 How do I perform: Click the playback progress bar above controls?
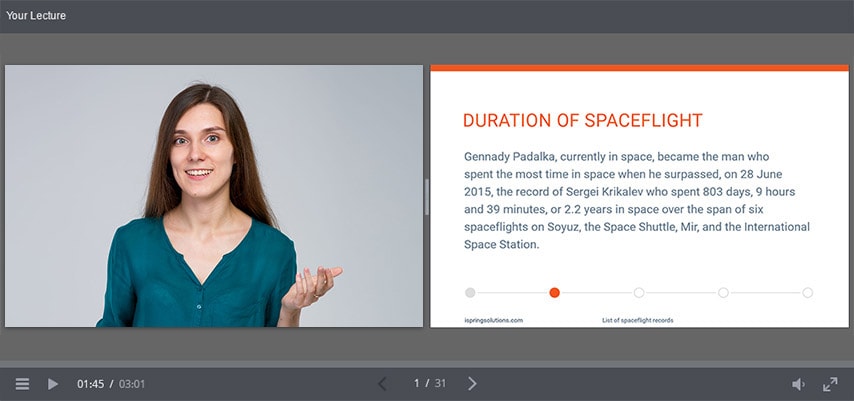point(427,363)
